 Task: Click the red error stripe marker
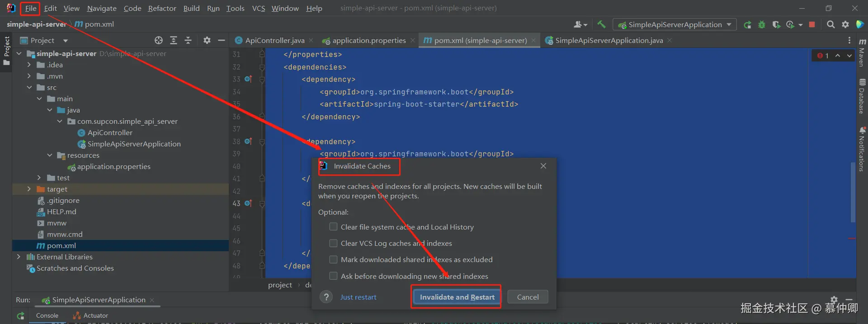pyautogui.click(x=852, y=239)
